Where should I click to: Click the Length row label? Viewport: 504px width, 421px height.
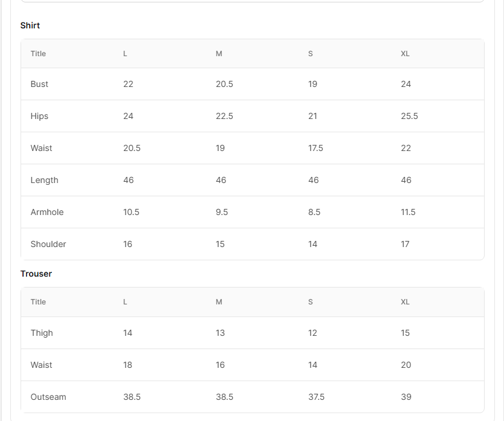tap(45, 180)
